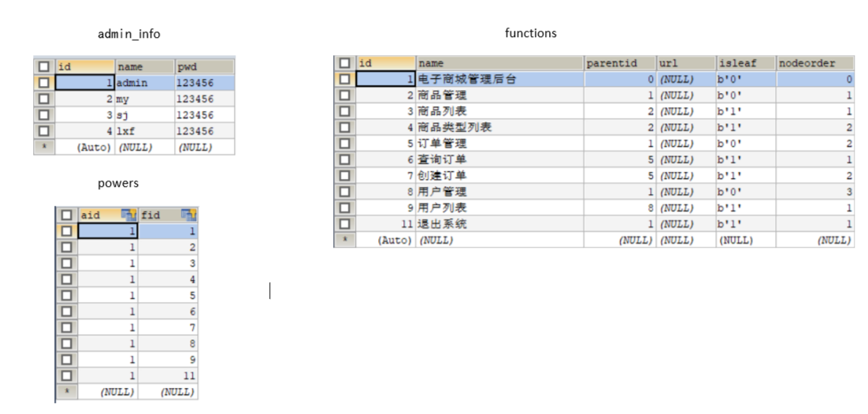Click the fid column header in powers
Image resolution: width=868 pixels, height=414 pixels.
point(168,215)
